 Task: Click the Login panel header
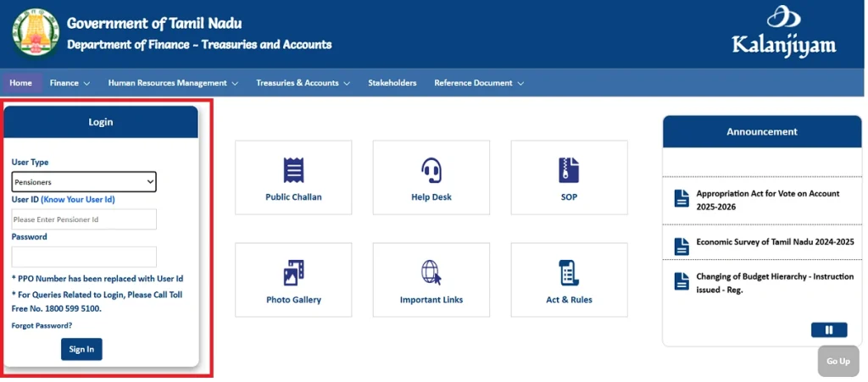[x=101, y=122]
